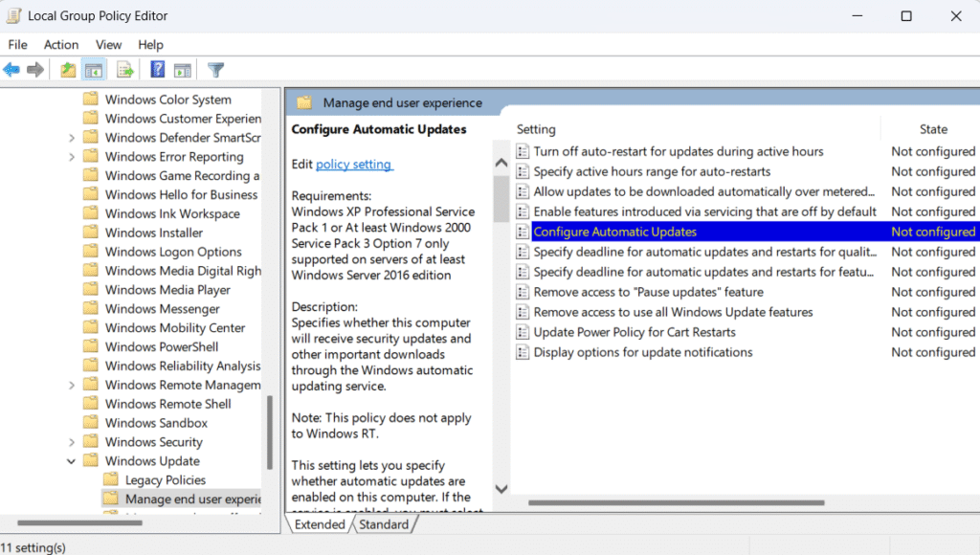The height and width of the screenshot is (555, 980).
Task: Toggle Show/Hide Console Tree toolbar icon
Action: pyautogui.click(x=94, y=70)
